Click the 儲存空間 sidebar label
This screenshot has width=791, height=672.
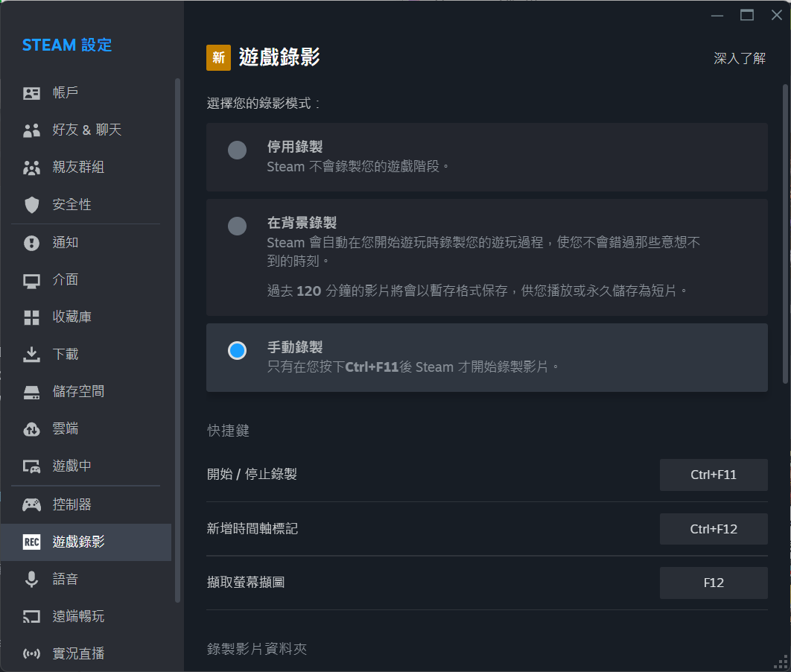78,391
